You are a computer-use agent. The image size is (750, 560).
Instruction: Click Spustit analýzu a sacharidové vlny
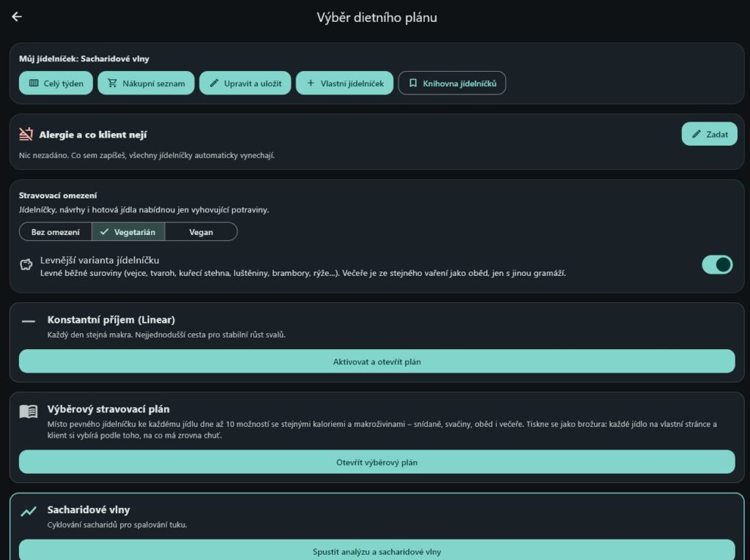(377, 551)
